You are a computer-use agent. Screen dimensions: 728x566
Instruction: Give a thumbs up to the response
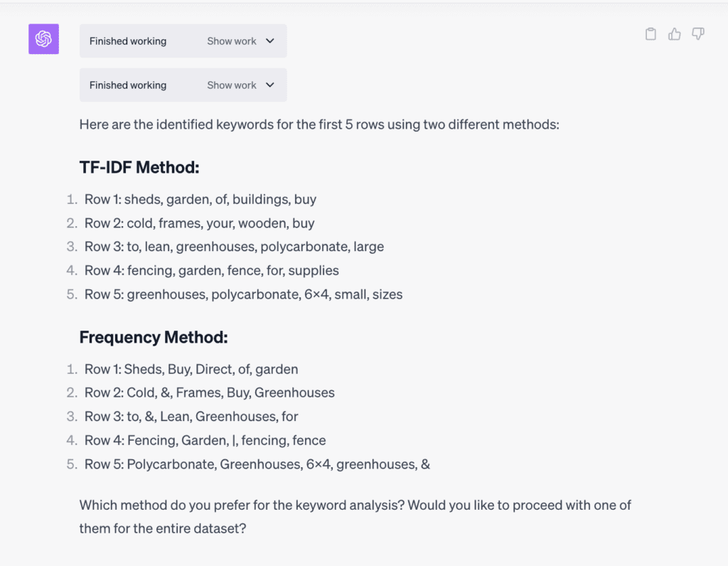pos(674,33)
